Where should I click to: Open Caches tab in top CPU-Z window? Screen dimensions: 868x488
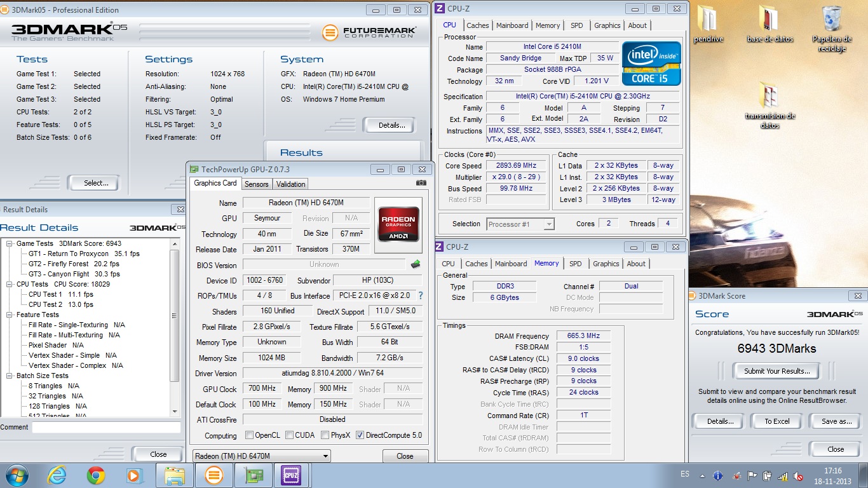(477, 25)
